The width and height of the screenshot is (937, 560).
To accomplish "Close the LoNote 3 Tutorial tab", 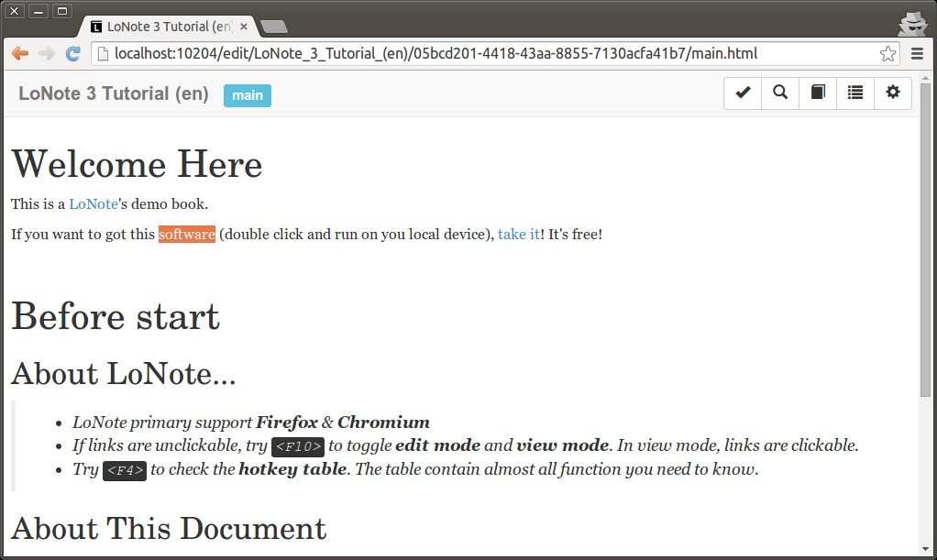I will pyautogui.click(x=244, y=27).
